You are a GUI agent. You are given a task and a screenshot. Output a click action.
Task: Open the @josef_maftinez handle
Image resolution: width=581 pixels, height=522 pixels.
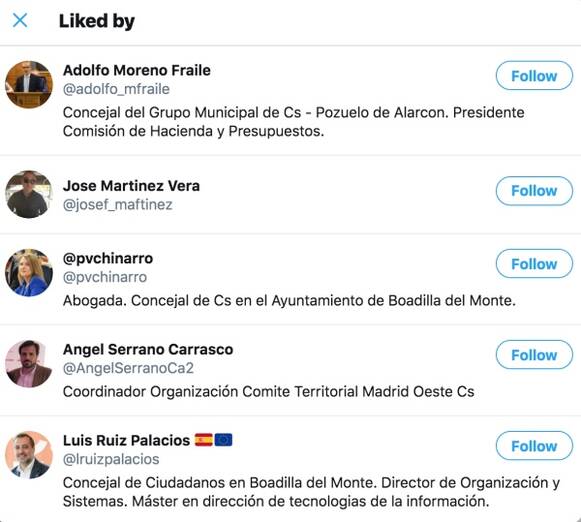[118, 205]
